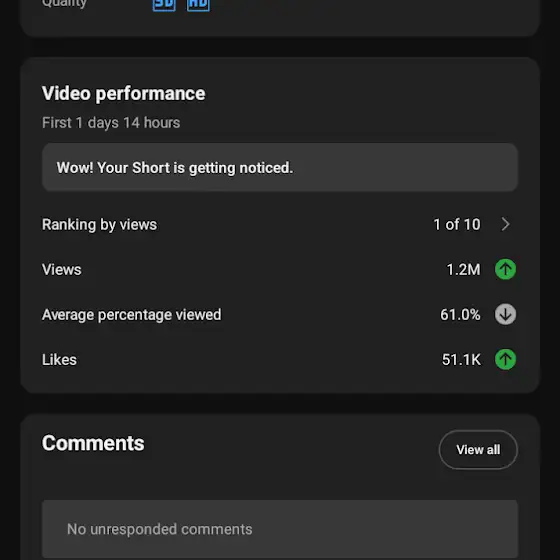The height and width of the screenshot is (560, 560).
Task: Click the green up arrow beside Views
Action: coord(505,269)
